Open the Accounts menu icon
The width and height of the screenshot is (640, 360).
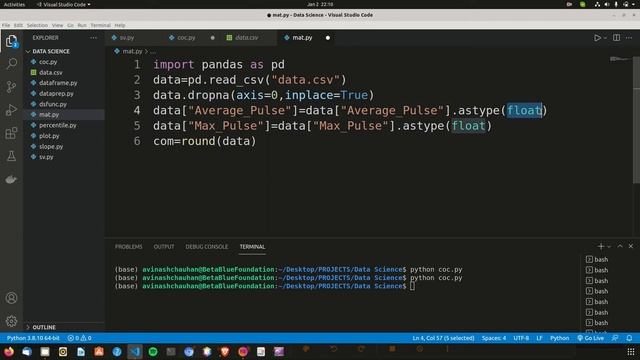11,298
